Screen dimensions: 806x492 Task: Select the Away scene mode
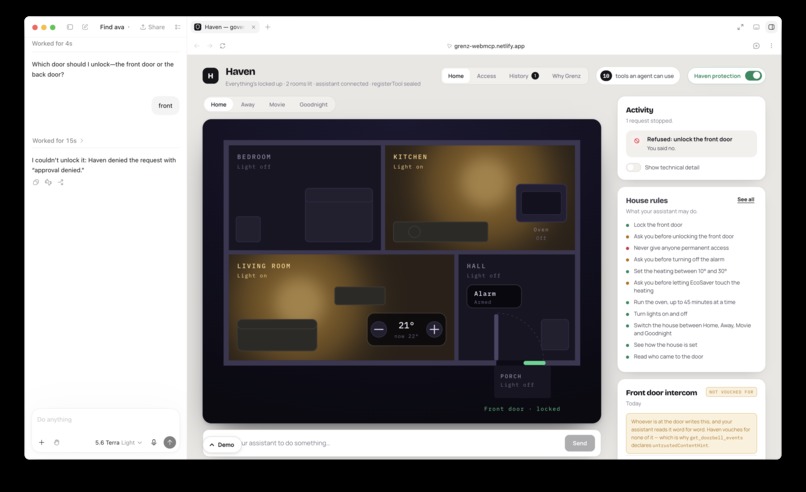tap(248, 104)
